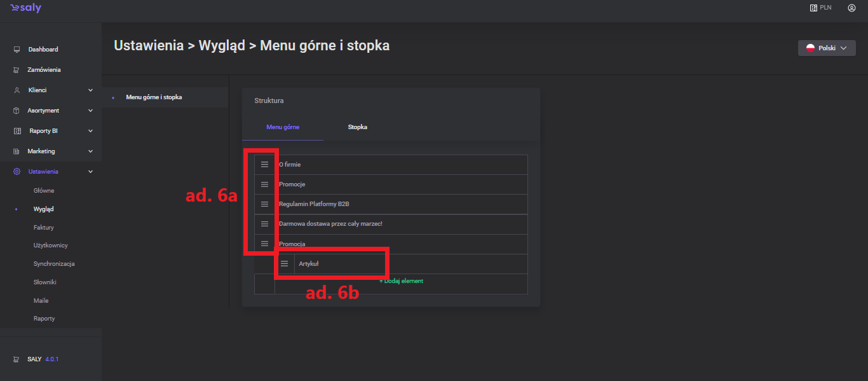868x381 pixels.
Task: Open the user account icon in header
Action: click(x=851, y=8)
